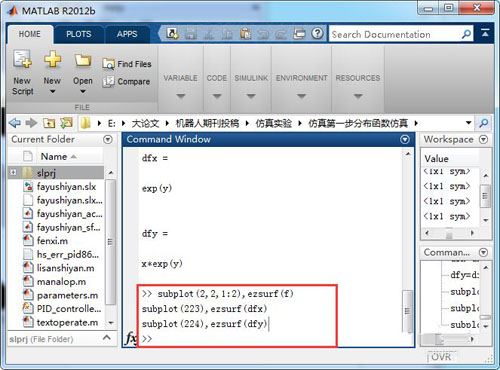The image size is (500, 370).
Task: Click the Current Folder vertical scrollbar thumb
Action: [110, 242]
